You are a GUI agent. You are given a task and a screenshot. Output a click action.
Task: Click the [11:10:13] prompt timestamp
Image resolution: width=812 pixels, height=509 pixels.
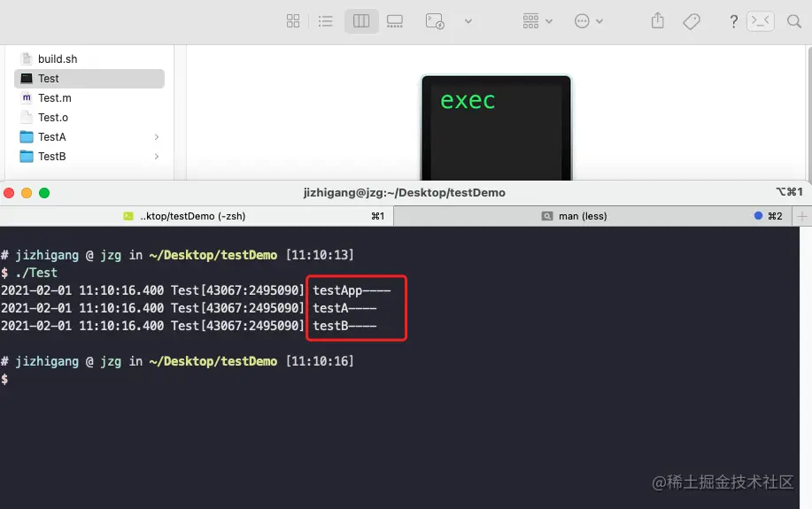[320, 255]
